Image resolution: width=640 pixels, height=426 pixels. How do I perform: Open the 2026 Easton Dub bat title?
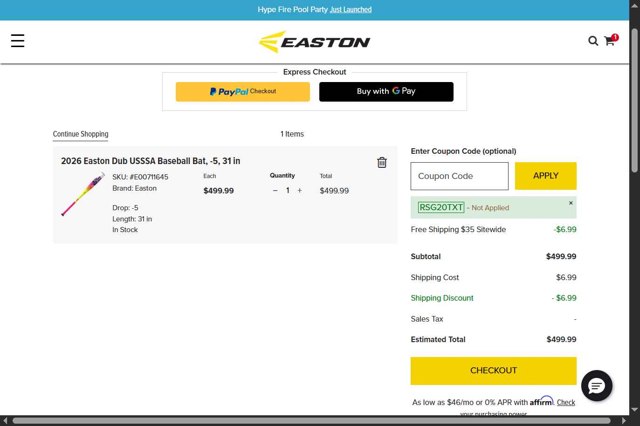151,161
